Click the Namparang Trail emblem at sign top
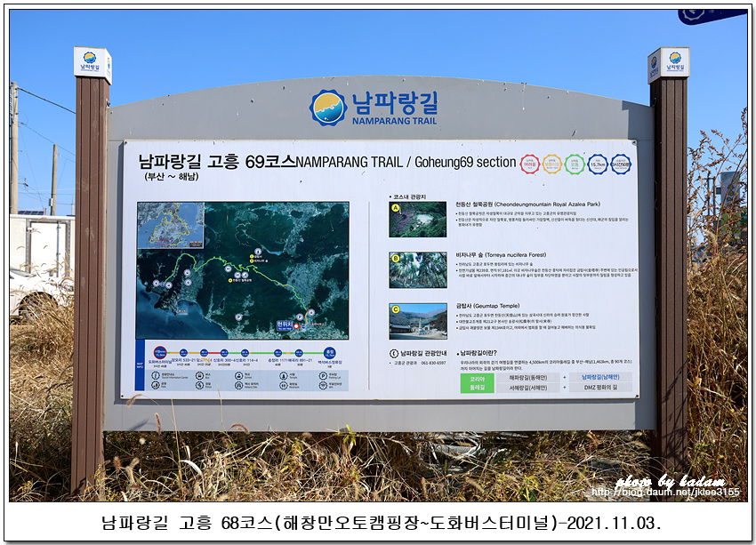Image resolution: width=756 pixels, height=545 pixels. (328, 108)
